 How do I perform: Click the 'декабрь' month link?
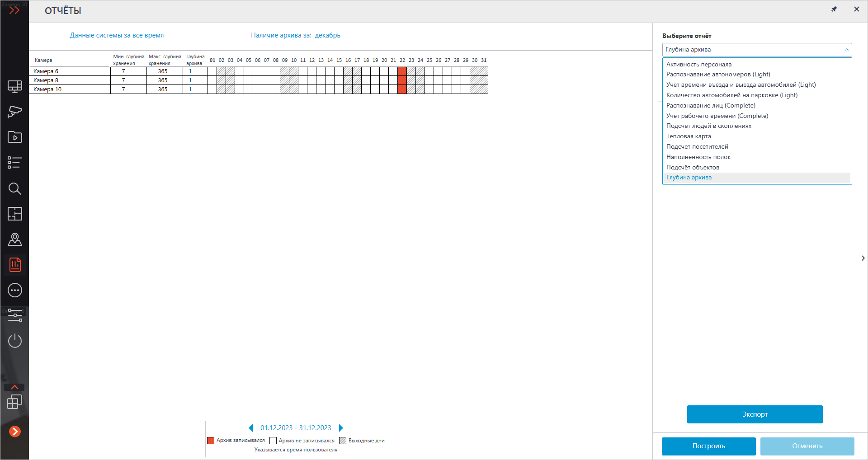[327, 35]
